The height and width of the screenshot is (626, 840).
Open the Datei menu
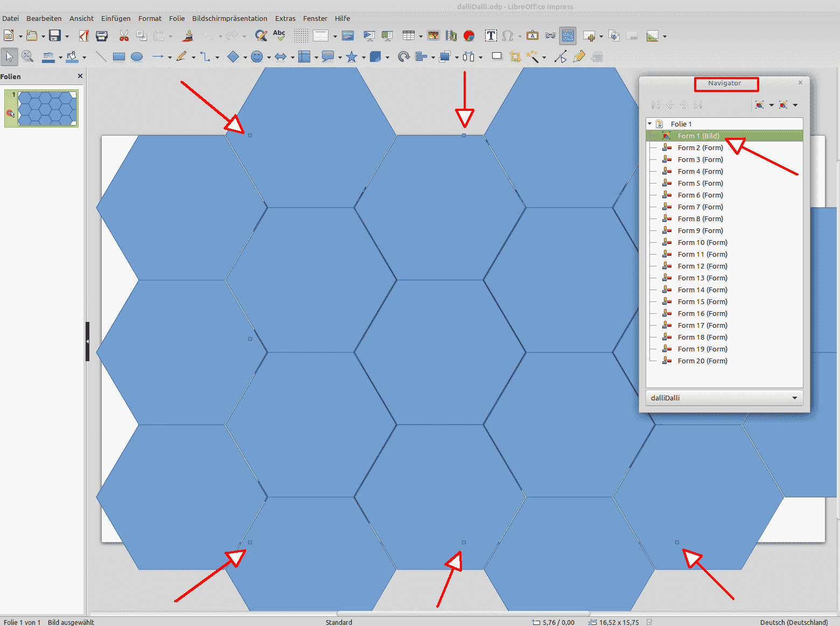pos(10,18)
